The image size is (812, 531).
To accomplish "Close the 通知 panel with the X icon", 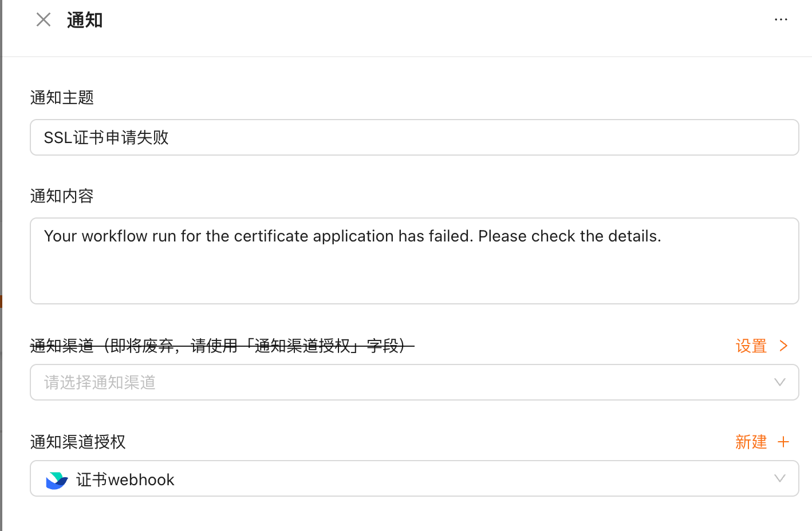I will 44,20.
